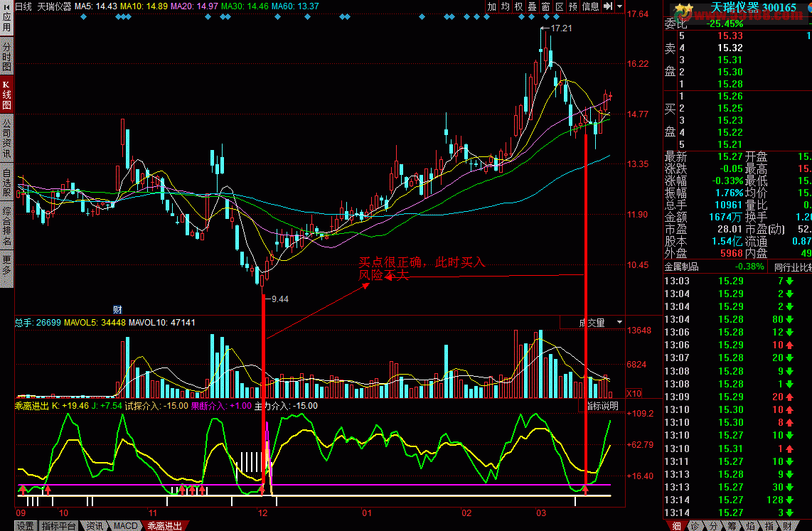Screen dimensions: 812x531
Task: Click the 17.21 high price marker
Action: point(561,28)
